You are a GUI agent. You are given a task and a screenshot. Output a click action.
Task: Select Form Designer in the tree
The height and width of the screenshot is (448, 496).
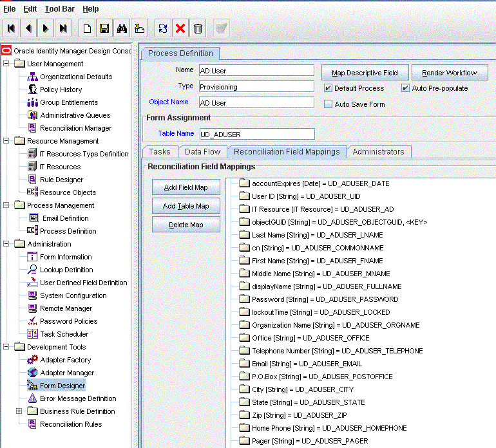(56, 386)
